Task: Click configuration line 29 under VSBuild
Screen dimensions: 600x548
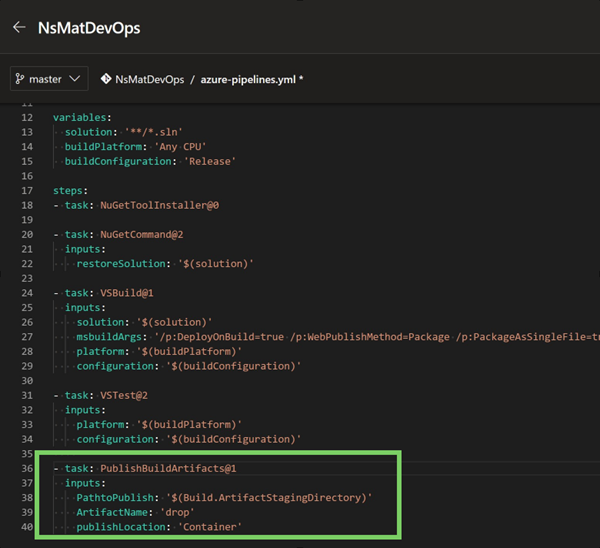Action: click(x=188, y=366)
